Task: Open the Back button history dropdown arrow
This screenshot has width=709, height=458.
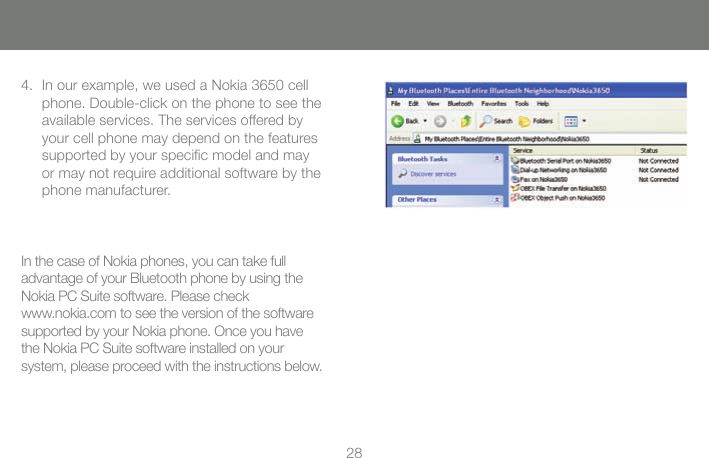Action: pyautogui.click(x=425, y=121)
